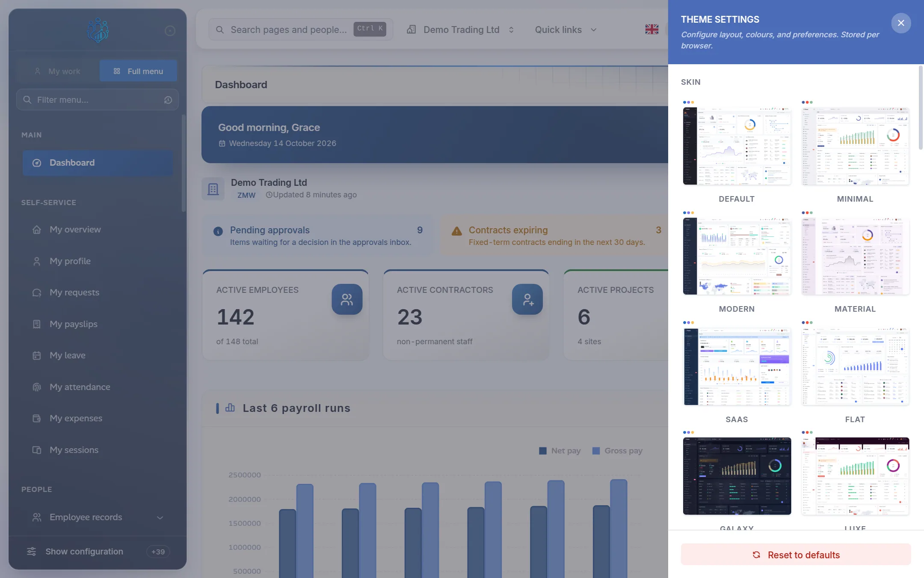
Task: Switch to My work menu mode
Action: (58, 71)
